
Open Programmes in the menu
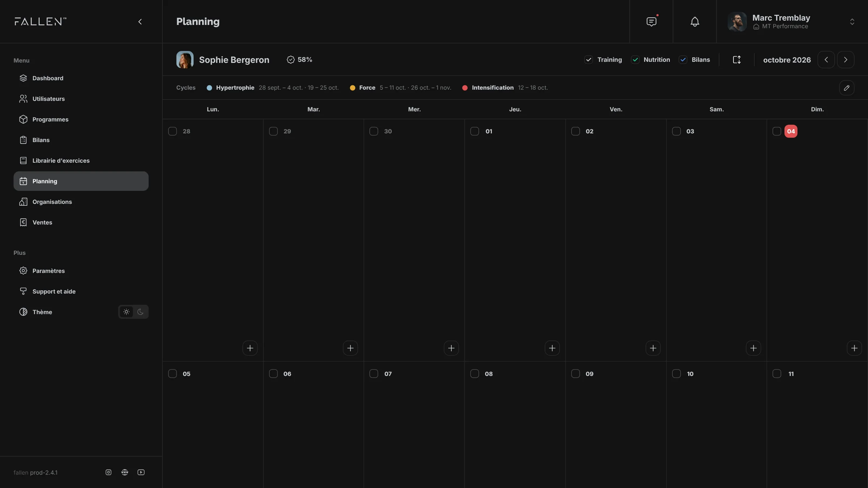point(81,119)
